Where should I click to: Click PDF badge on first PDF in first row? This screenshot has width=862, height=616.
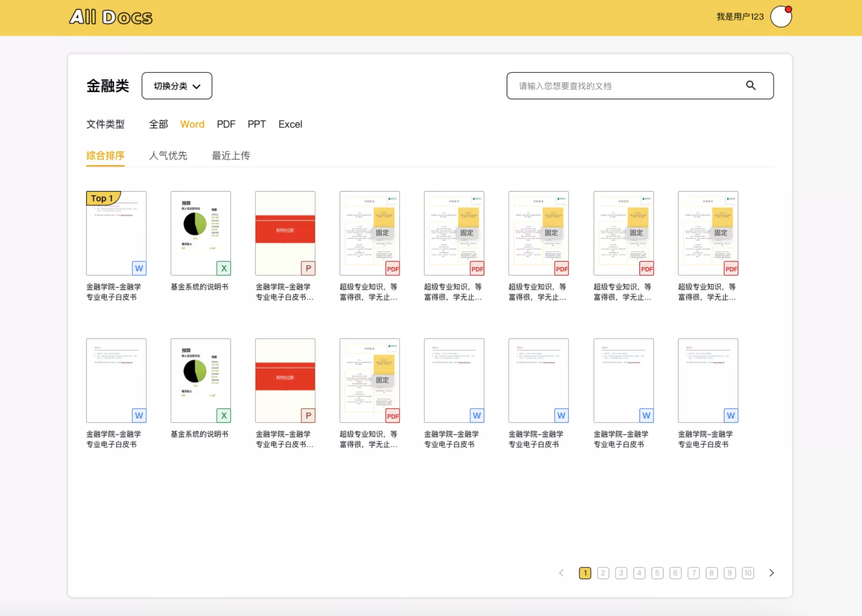tap(393, 269)
